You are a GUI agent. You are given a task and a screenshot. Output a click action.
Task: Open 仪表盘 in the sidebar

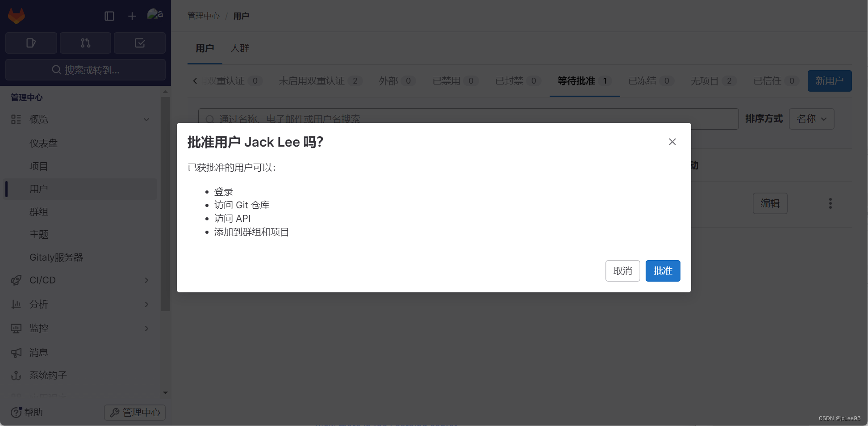coord(43,143)
